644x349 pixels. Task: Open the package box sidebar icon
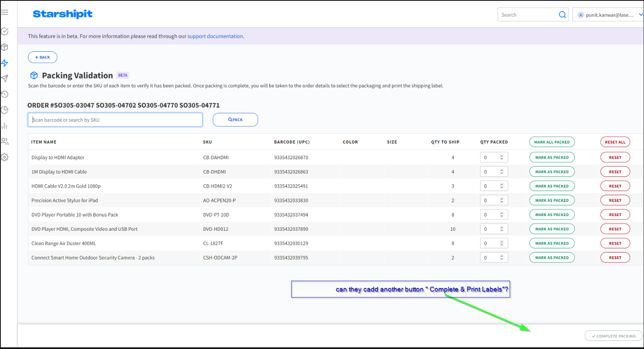(5, 47)
